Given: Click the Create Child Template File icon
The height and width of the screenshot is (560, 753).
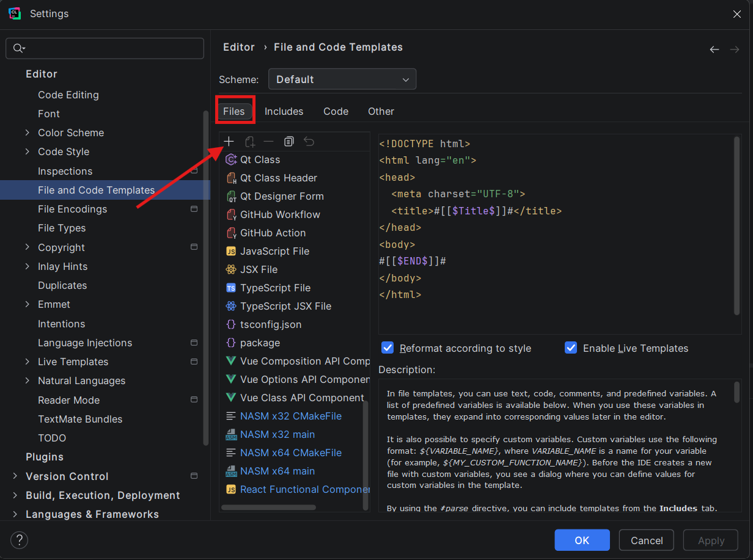Looking at the screenshot, I should pos(249,142).
